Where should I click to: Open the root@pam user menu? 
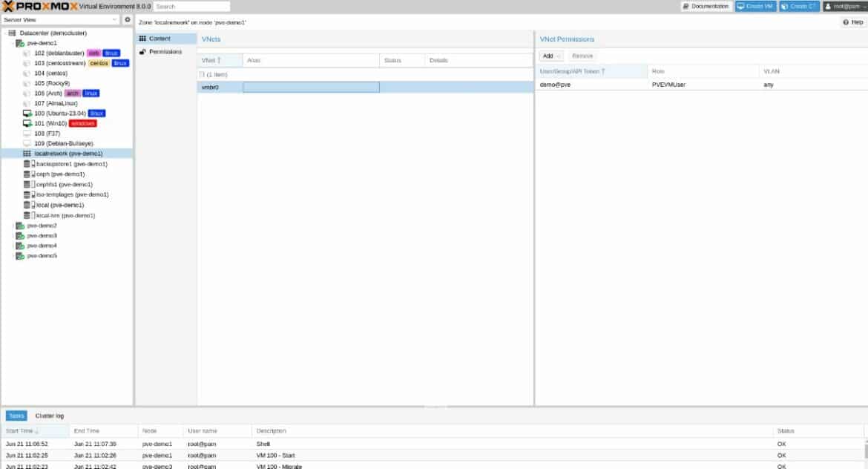845,6
